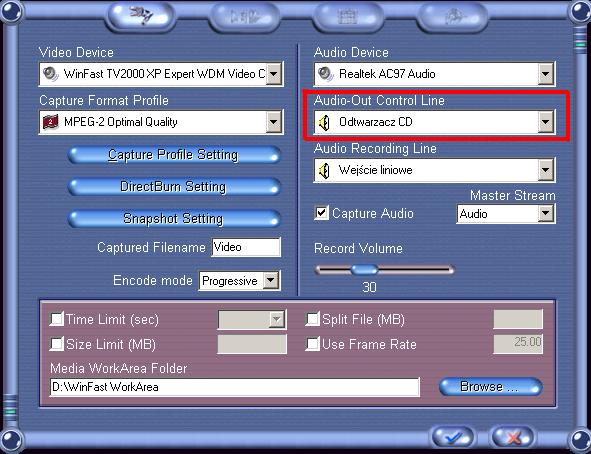The height and width of the screenshot is (454, 591).
Task: Click the Browse button
Action: (x=491, y=387)
